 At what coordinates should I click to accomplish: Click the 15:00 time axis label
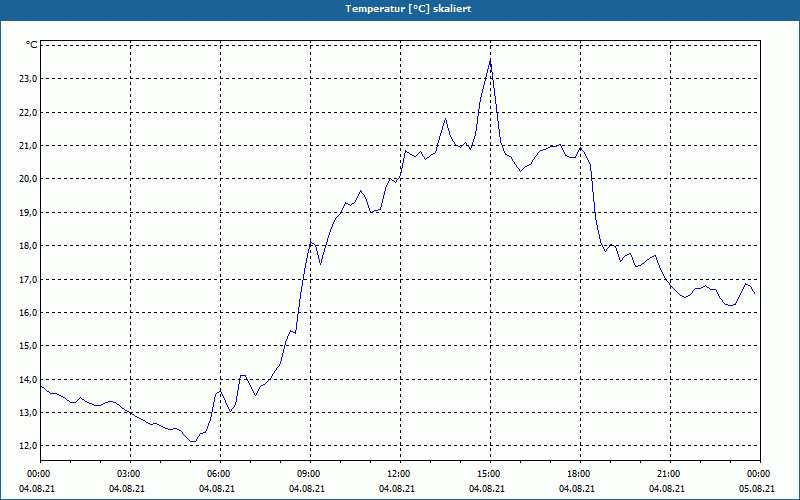[x=487, y=474]
